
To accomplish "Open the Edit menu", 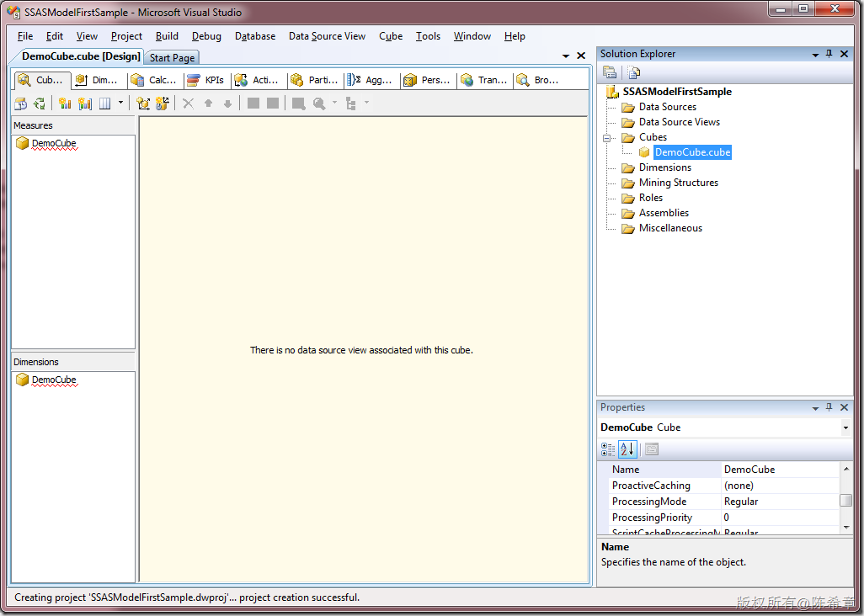I will click(54, 36).
